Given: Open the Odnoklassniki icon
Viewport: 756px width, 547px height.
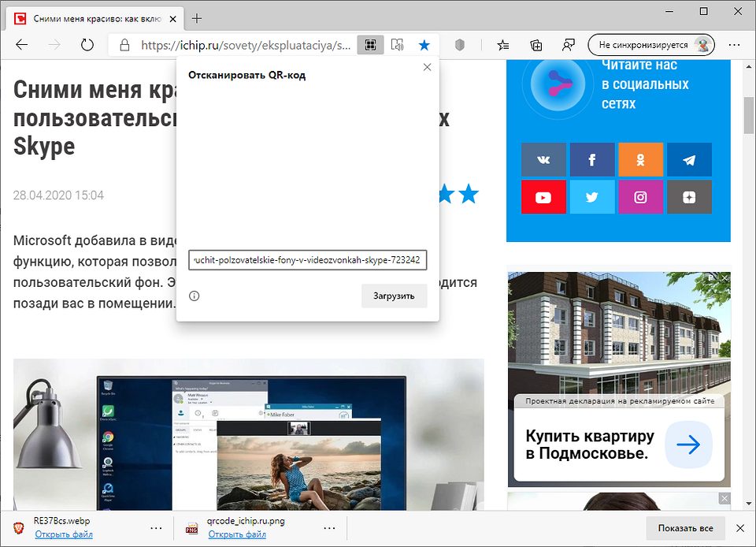Looking at the screenshot, I should [x=640, y=159].
